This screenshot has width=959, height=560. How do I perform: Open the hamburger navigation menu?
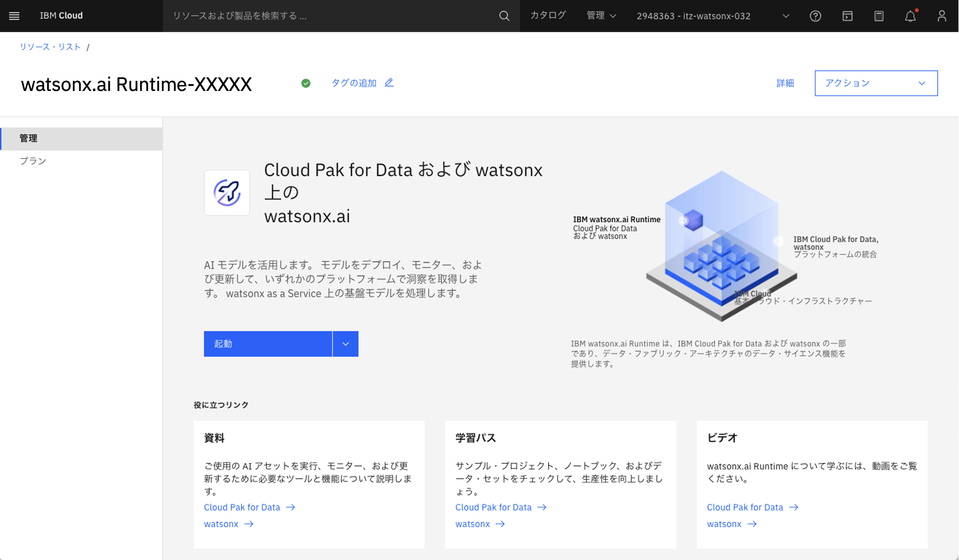[x=14, y=16]
